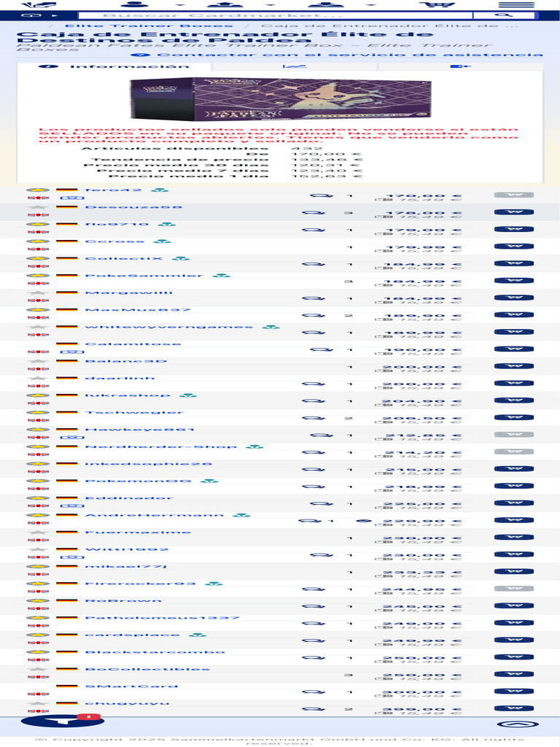The height and width of the screenshot is (747, 560).
Task: Open the camera photo icon under fero42
Action: [x=72, y=198]
